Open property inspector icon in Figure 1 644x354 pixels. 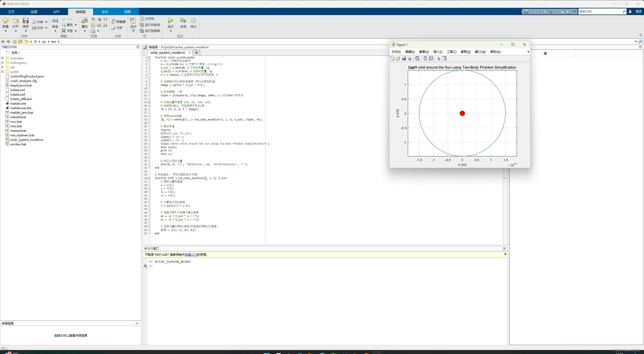click(445, 59)
